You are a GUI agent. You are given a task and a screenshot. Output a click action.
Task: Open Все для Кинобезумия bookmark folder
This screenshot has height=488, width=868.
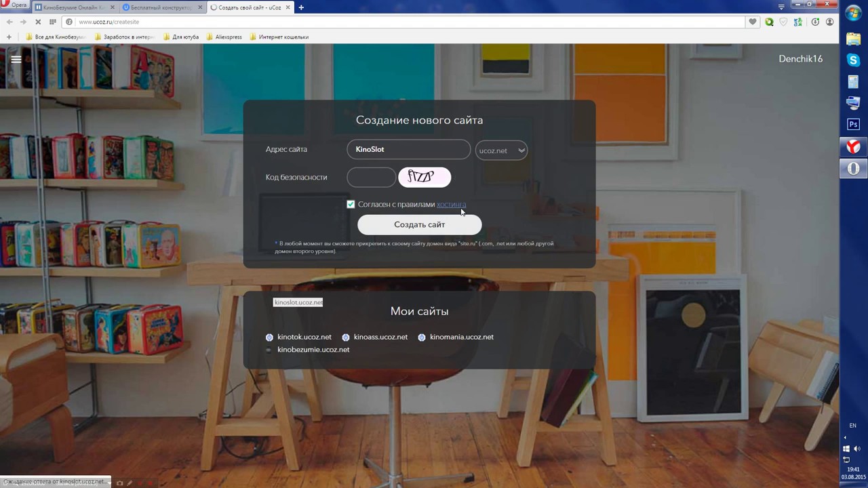pyautogui.click(x=56, y=37)
